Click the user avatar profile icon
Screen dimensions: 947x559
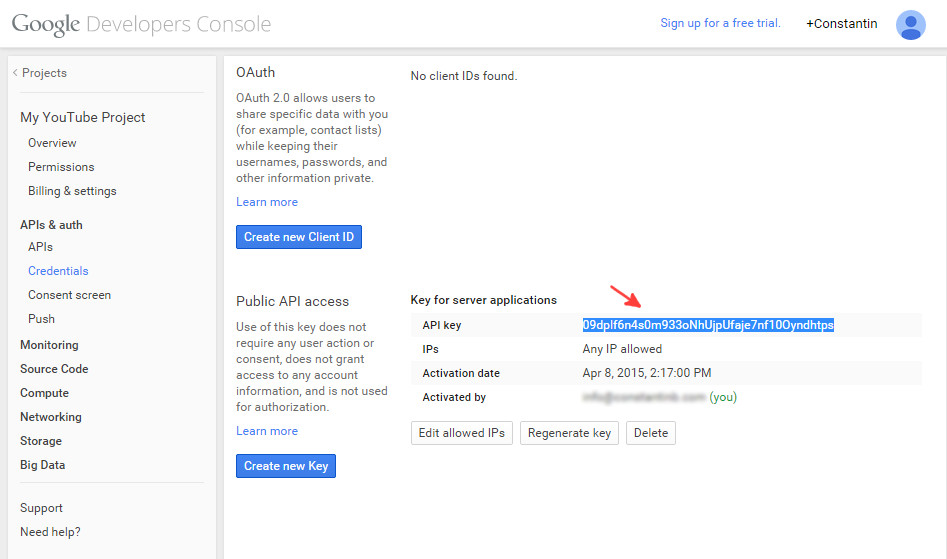[x=910, y=25]
